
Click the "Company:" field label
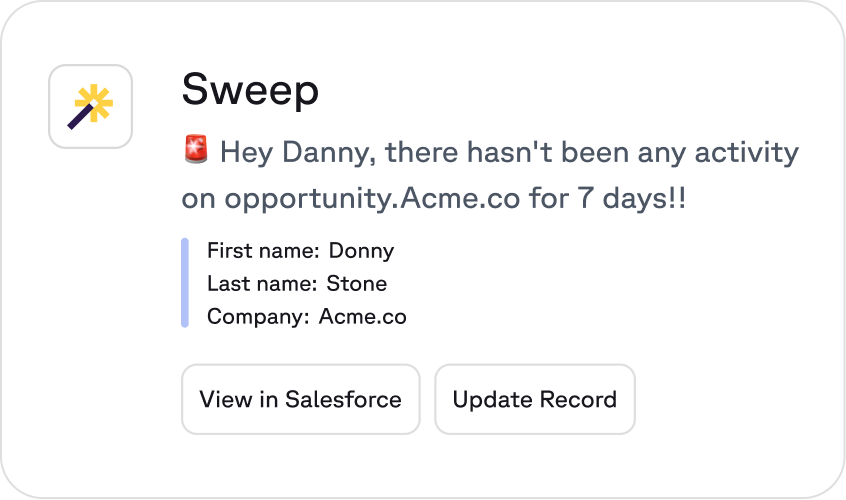click(x=258, y=317)
